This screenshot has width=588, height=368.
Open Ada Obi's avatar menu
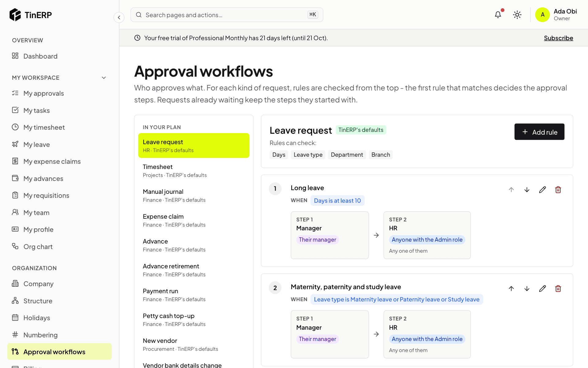[x=542, y=15]
